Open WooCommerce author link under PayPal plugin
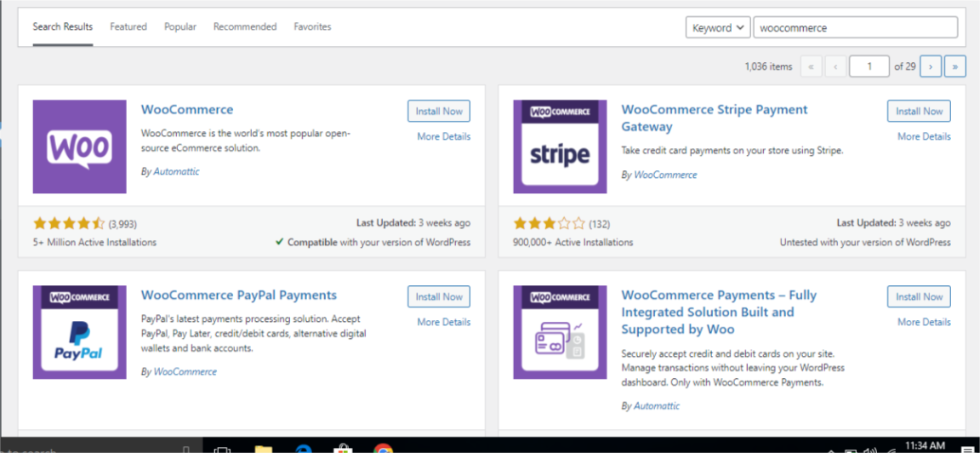 tap(185, 371)
